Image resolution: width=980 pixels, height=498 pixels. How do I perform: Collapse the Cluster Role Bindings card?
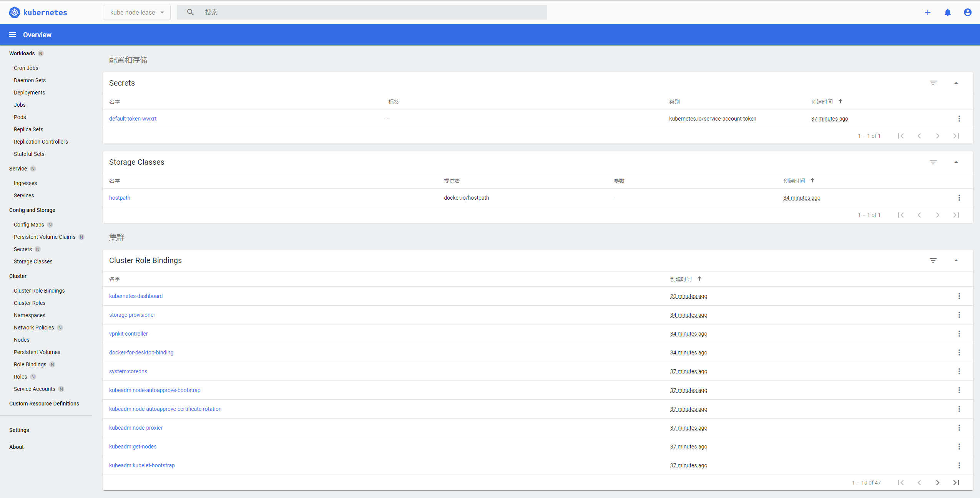click(x=956, y=260)
